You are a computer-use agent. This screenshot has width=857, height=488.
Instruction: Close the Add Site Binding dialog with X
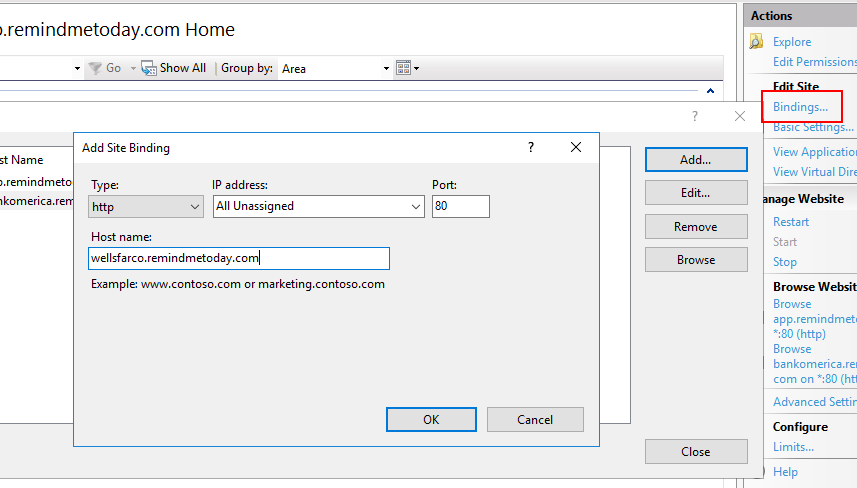coord(576,147)
